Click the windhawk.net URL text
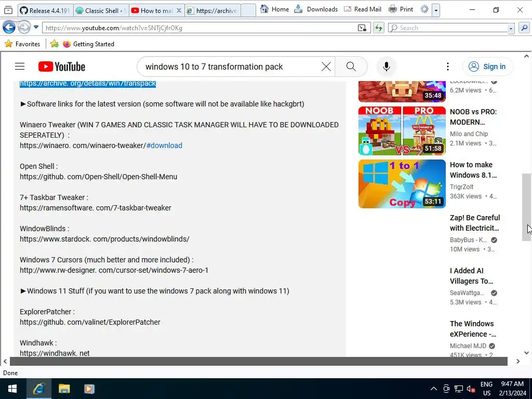This screenshot has height=399, width=532. click(55, 353)
